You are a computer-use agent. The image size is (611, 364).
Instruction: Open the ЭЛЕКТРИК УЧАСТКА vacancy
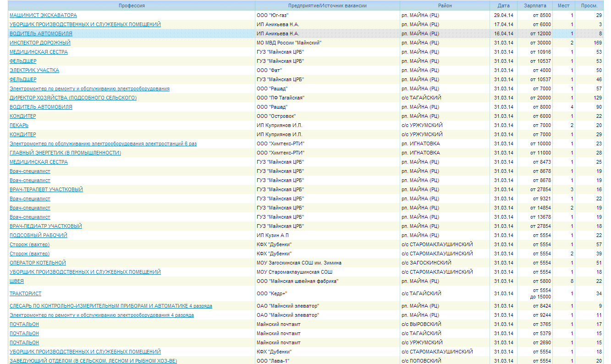(x=34, y=70)
